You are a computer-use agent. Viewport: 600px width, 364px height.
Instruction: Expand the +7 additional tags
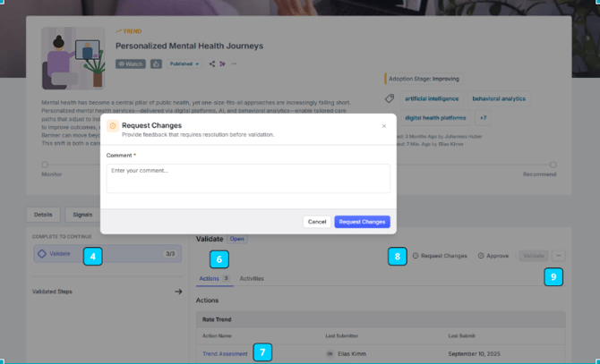(483, 118)
